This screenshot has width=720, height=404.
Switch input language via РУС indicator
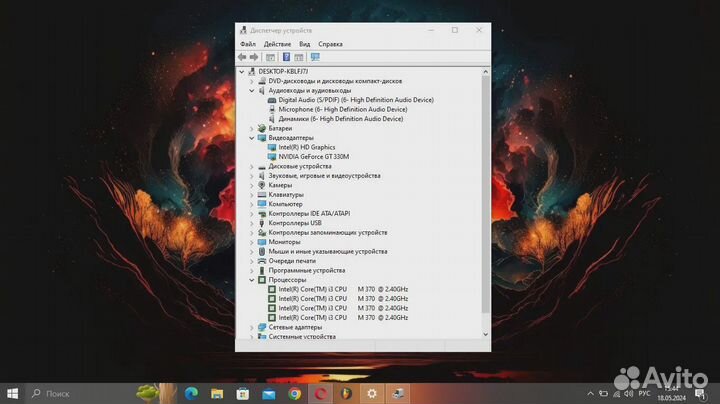[644, 394]
